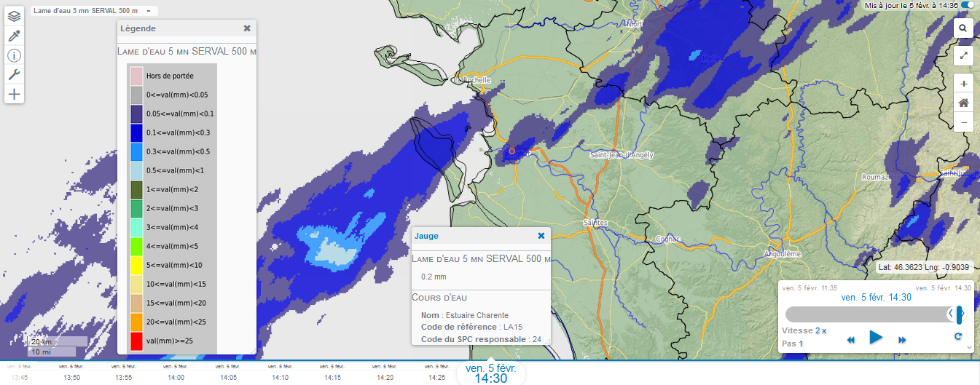Open the map search magnifier

tap(963, 28)
